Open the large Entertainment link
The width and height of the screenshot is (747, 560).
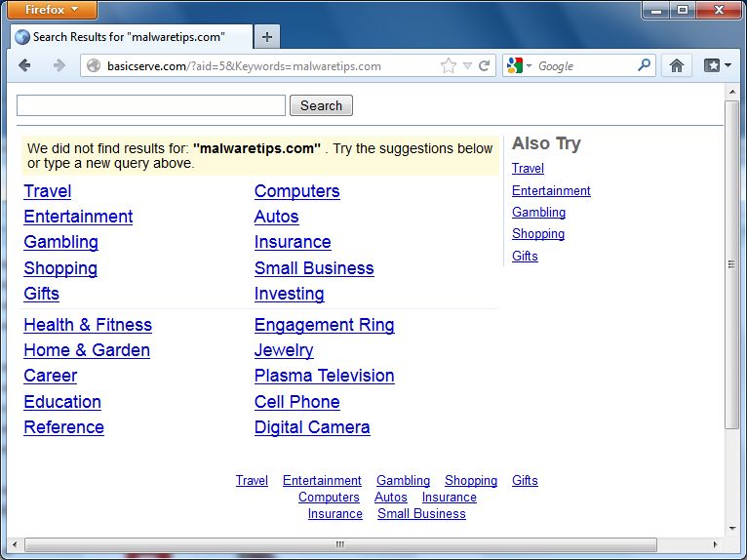click(x=78, y=217)
